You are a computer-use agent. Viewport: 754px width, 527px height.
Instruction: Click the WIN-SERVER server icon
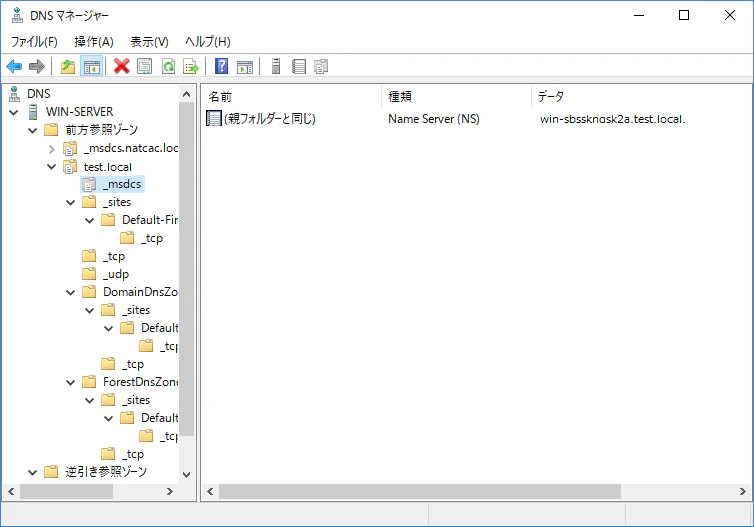pyautogui.click(x=33, y=112)
